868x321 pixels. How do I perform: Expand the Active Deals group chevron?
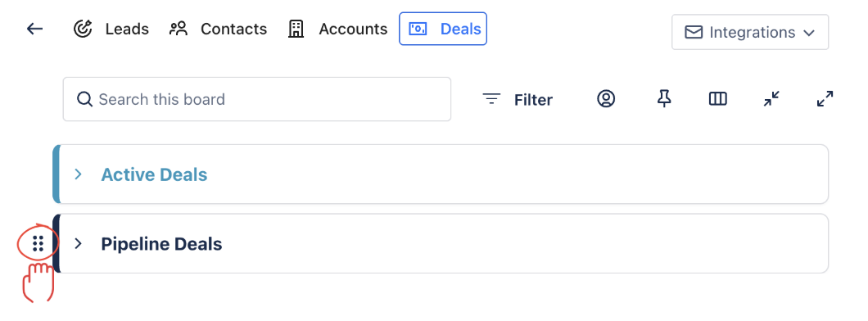tap(78, 174)
